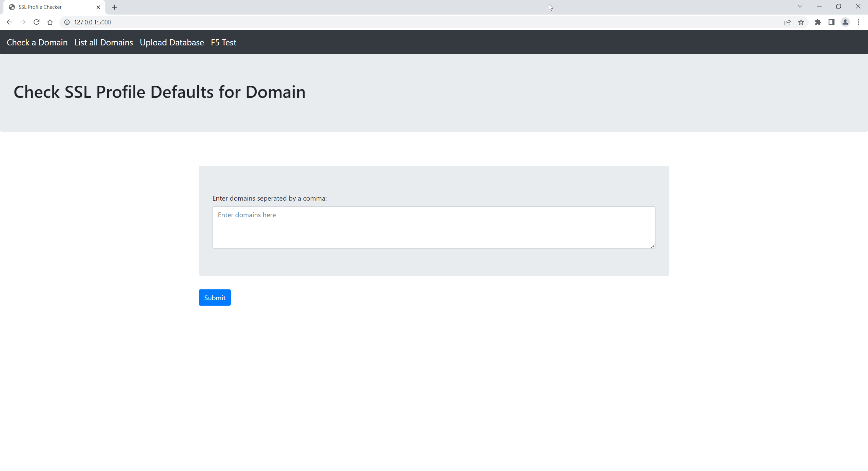
Task: Go to the browser home page
Action: click(x=50, y=22)
